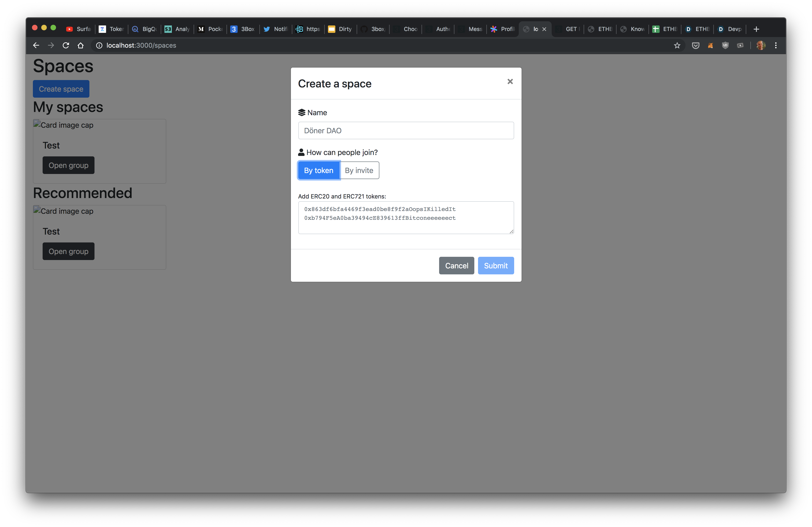The image size is (812, 527).
Task: Bookmark this page with the star icon
Action: [677, 45]
